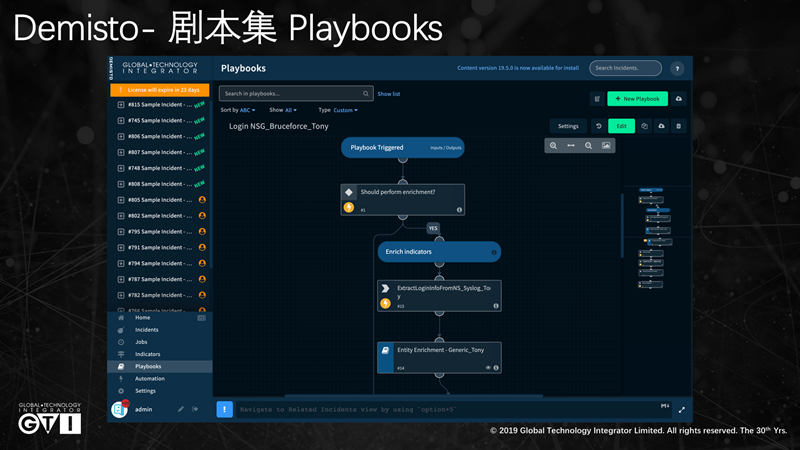
Task: Click info icon on Should perform enrichment task
Action: pyautogui.click(x=459, y=210)
